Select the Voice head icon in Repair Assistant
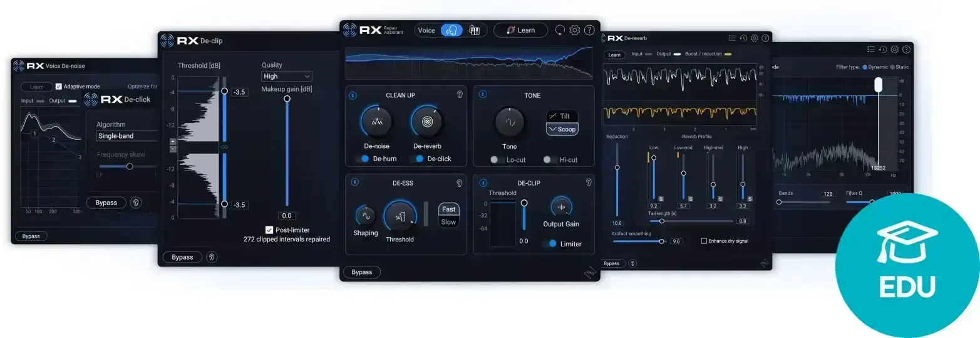 coord(451,30)
